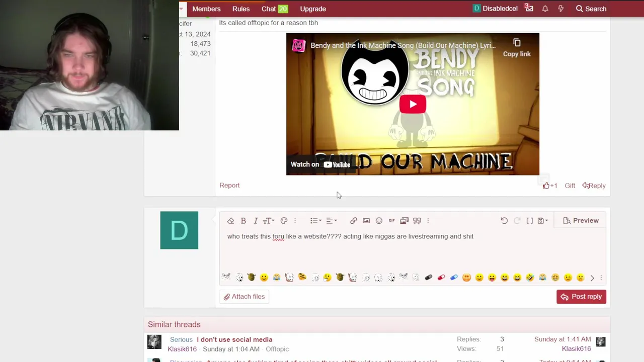644x362 pixels.
Task: Open smilies bar more options menu
Action: pyautogui.click(x=601, y=278)
